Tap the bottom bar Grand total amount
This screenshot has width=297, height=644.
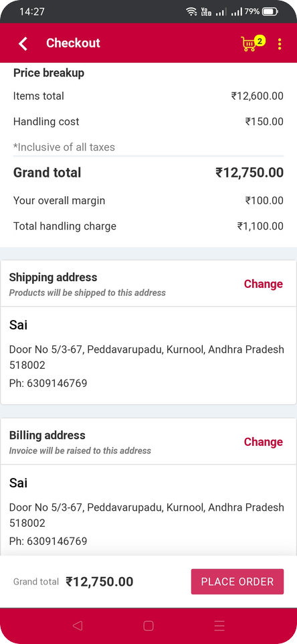click(x=100, y=582)
